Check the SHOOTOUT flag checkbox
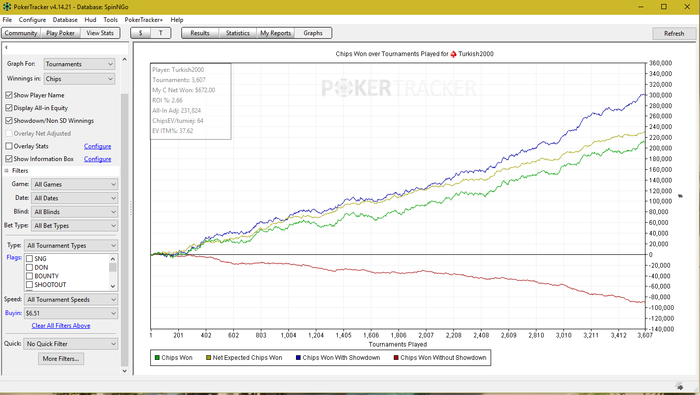 [29, 285]
